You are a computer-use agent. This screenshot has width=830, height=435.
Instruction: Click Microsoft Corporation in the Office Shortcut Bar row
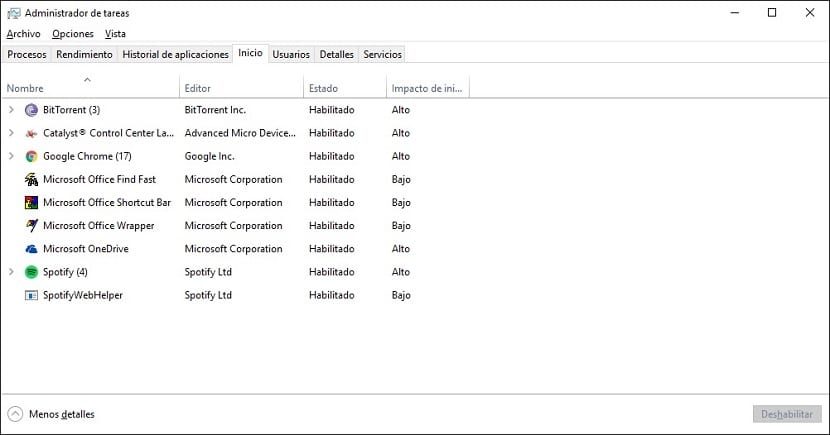[233, 203]
